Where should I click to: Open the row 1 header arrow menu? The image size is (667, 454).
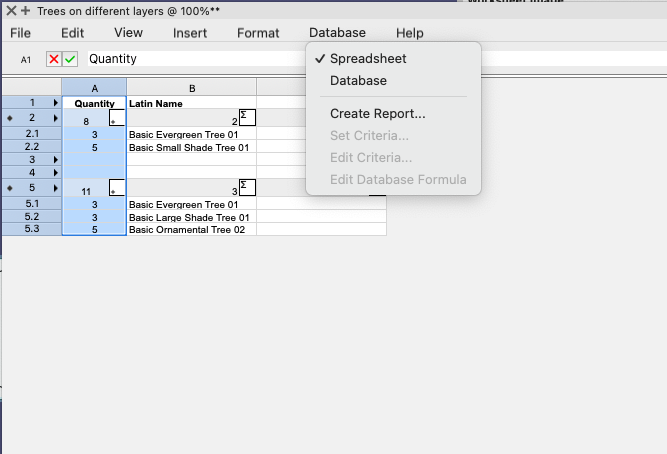click(x=54, y=103)
